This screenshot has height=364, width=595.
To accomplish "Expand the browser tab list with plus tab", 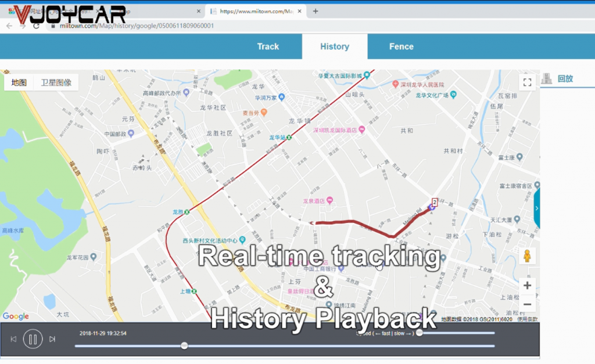I will 315,10.
